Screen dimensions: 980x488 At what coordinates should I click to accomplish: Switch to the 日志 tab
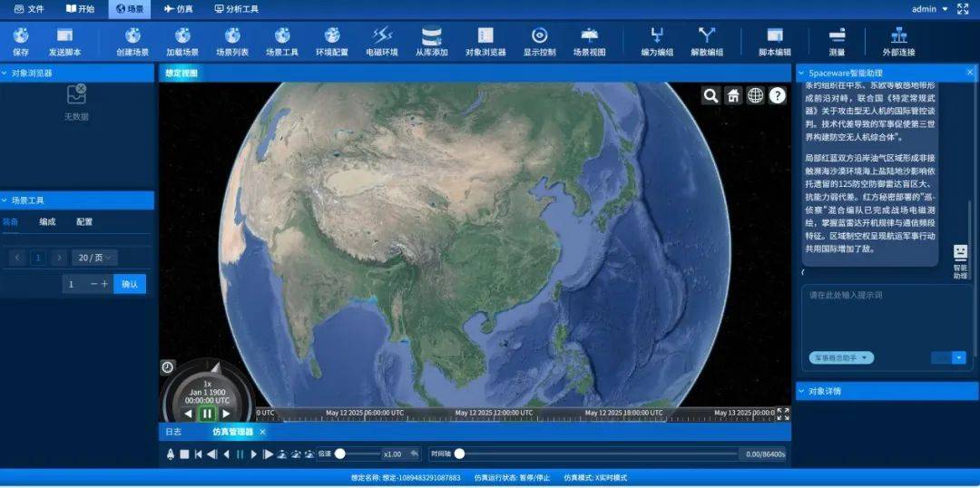click(x=172, y=432)
